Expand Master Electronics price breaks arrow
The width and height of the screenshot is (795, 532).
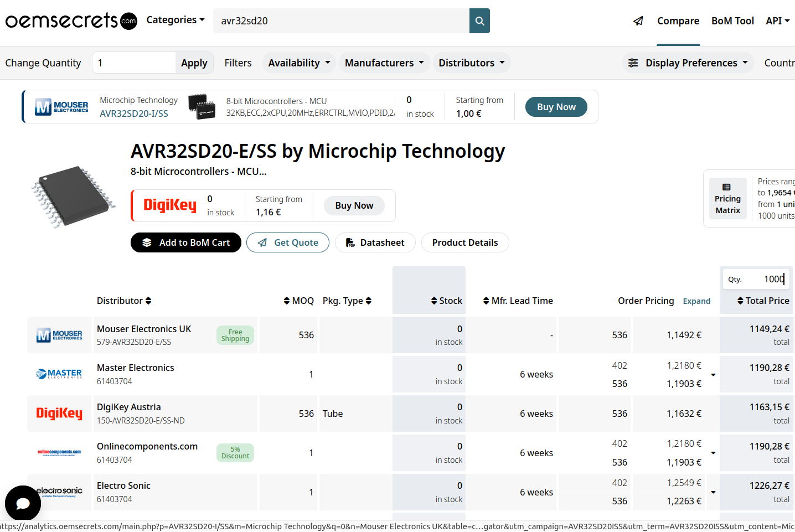click(713, 375)
